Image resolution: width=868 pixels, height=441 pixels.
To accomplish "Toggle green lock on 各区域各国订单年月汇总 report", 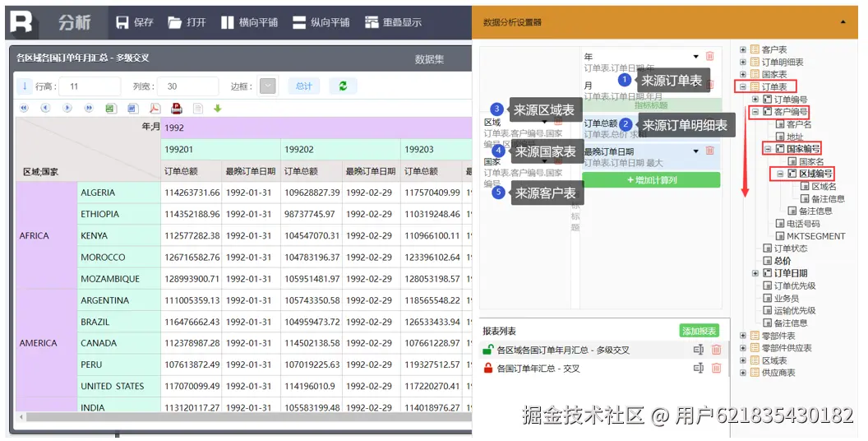I will click(487, 350).
